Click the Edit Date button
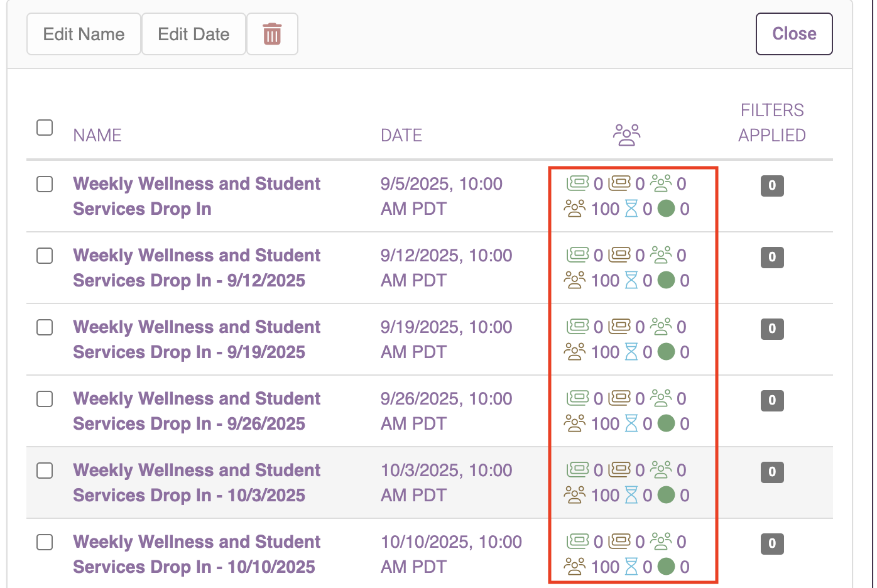The height and width of the screenshot is (588, 877). [193, 34]
